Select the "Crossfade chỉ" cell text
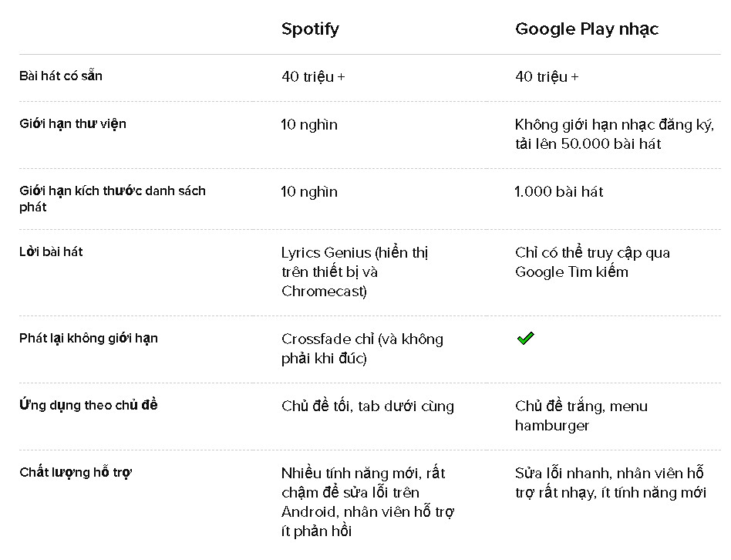 362,349
